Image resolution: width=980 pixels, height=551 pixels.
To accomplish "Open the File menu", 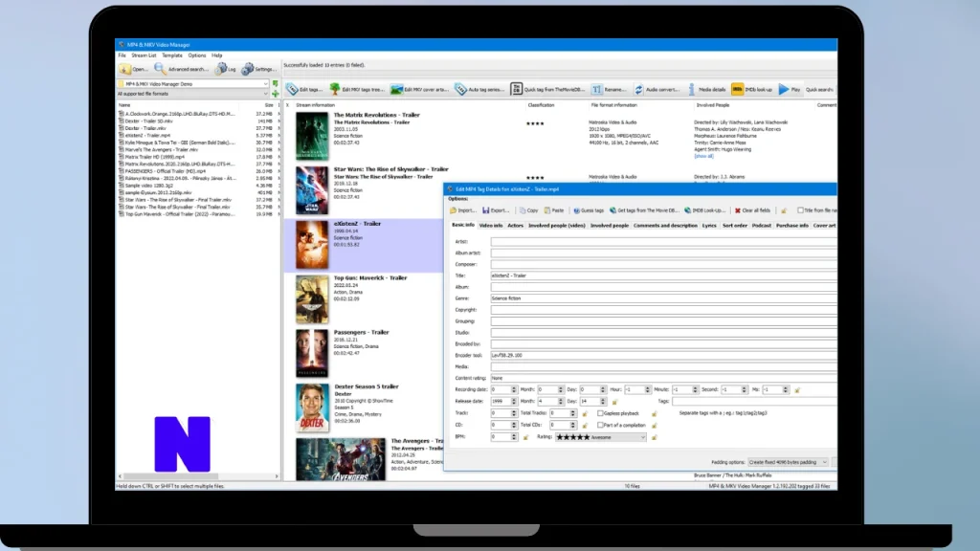I will pos(122,55).
